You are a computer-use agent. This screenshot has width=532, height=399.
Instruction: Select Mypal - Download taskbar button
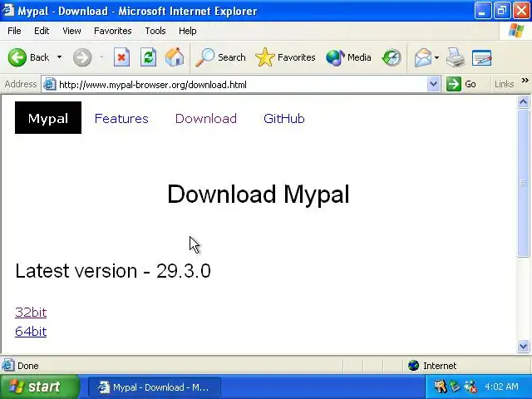155,387
